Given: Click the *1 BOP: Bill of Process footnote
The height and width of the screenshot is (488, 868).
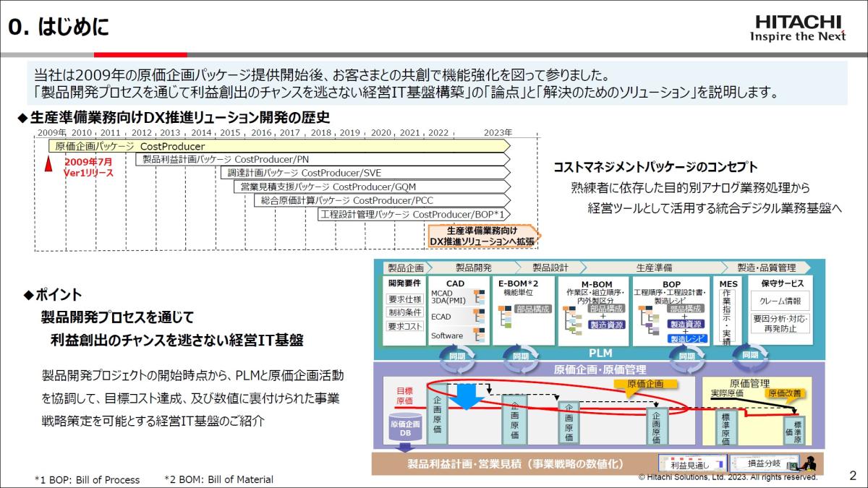Looking at the screenshot, I should coord(87,479).
